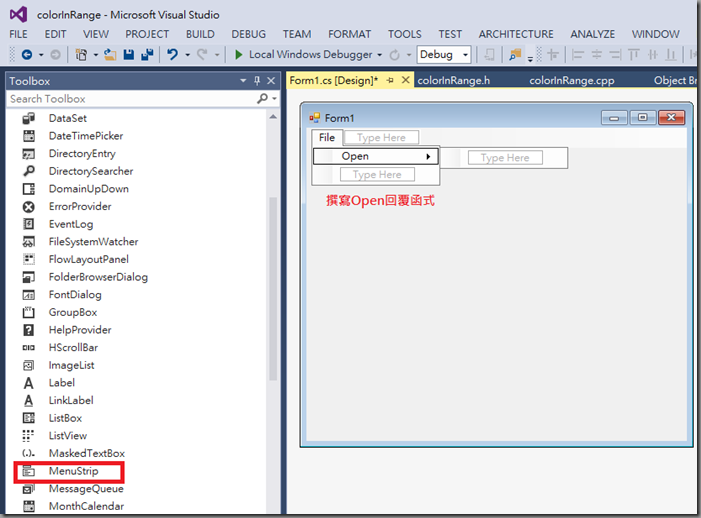Click 'Type Here' box next to File
Viewport: 701px width, 518px height.
coord(381,138)
